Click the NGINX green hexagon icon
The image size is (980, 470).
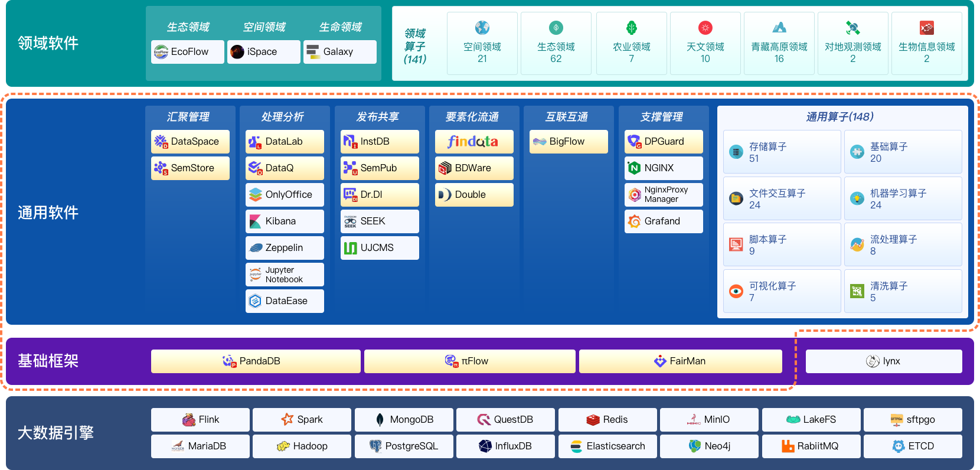coord(634,168)
